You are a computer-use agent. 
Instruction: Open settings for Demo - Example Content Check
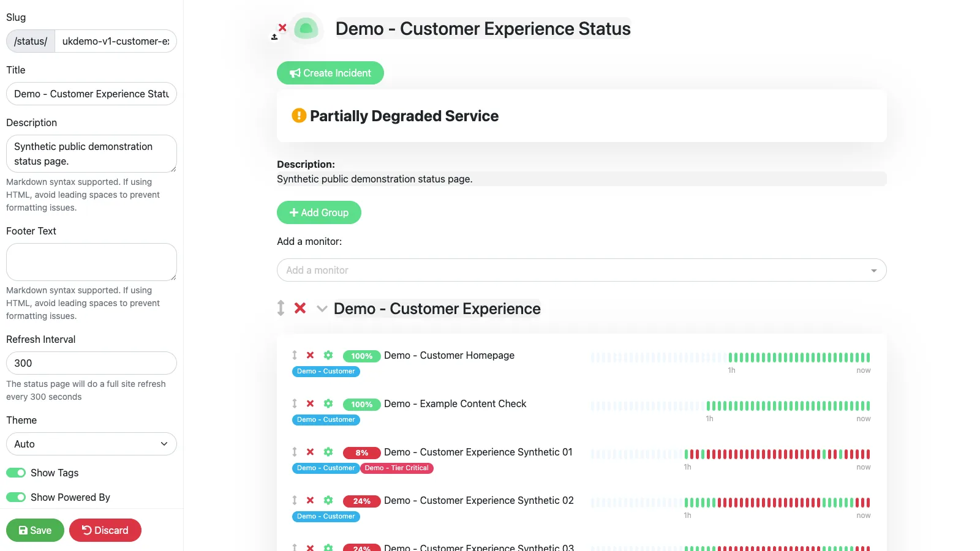coord(328,403)
